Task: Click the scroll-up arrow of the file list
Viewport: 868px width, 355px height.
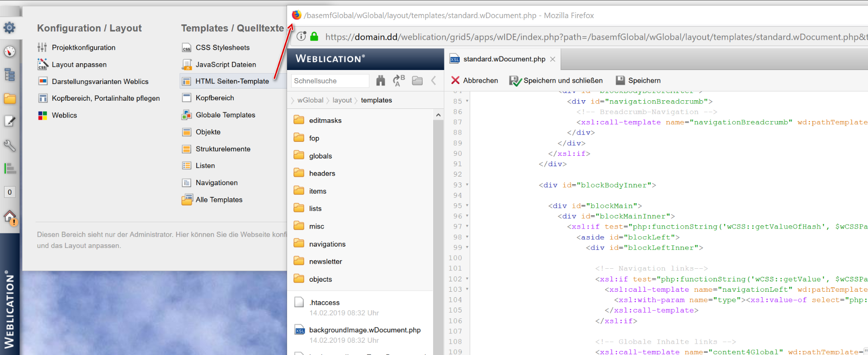Action: 438,115
